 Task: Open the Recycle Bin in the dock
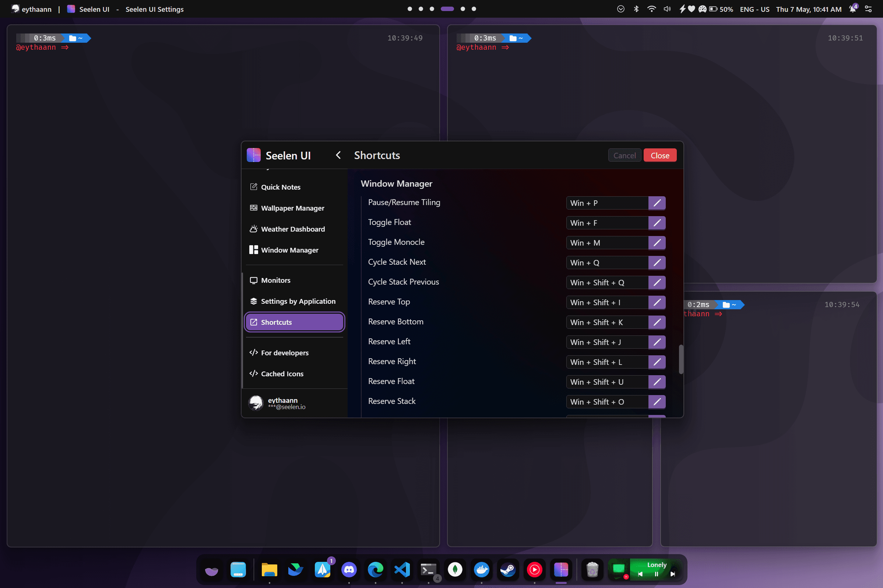(x=592, y=570)
